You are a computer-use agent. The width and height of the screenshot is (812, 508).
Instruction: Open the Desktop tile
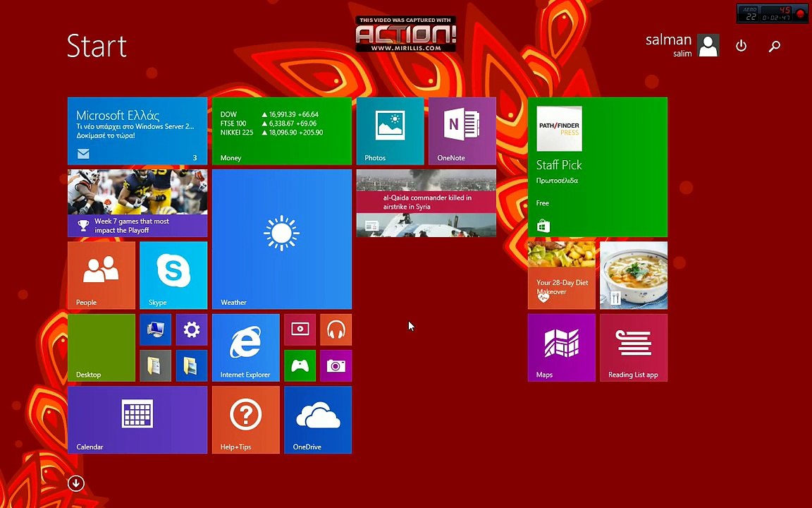[x=101, y=348]
